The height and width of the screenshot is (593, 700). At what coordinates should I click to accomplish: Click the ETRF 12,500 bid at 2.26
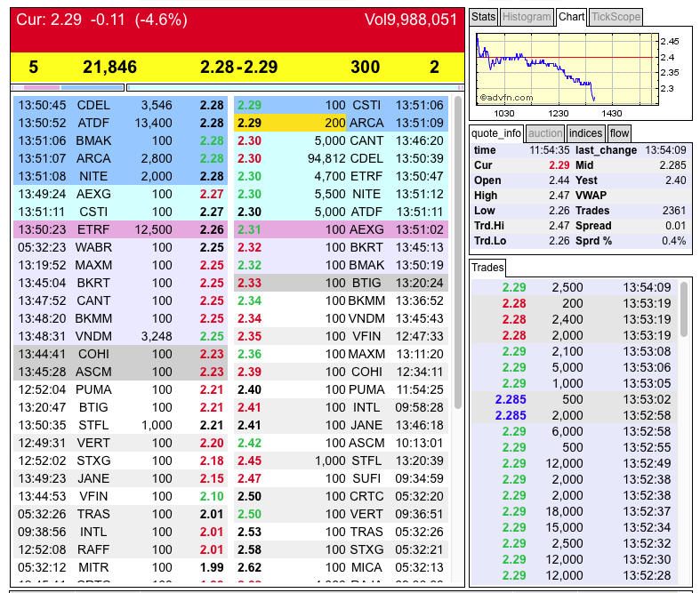pos(121,229)
